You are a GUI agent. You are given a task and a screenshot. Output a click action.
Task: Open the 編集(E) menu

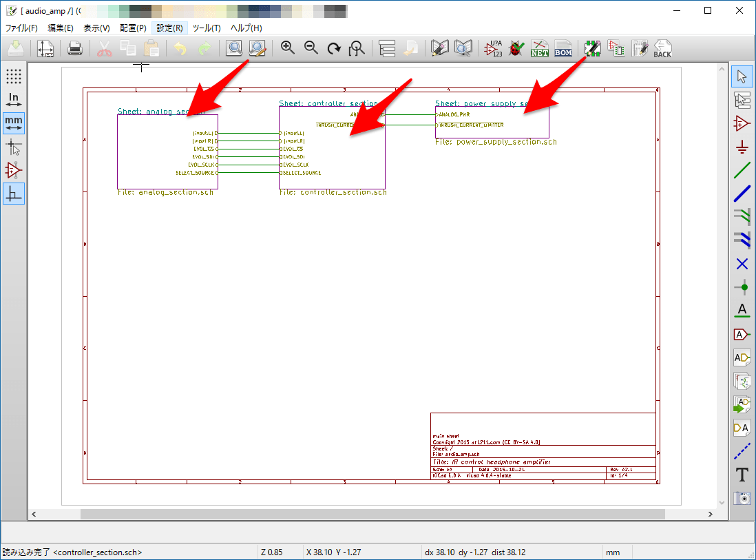[x=61, y=28]
